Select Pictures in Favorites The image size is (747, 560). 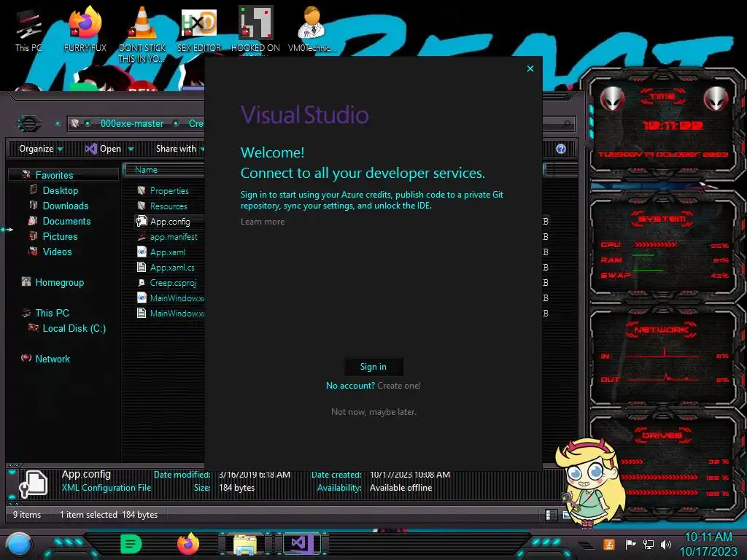click(60, 236)
